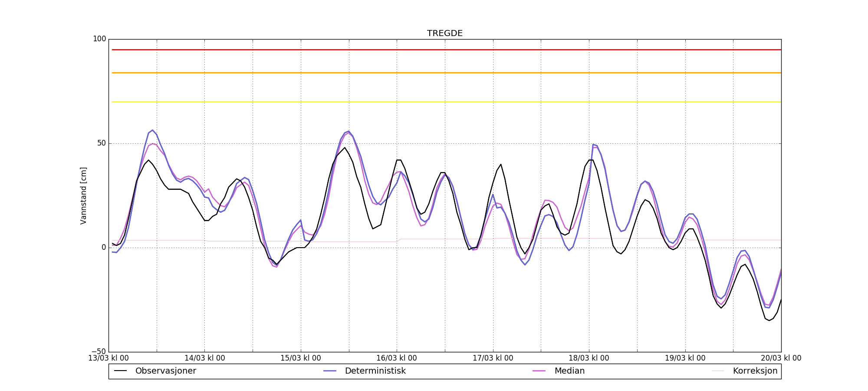This screenshot has height=391, width=868.
Task: Select the Median legend text
Action: 569,371
